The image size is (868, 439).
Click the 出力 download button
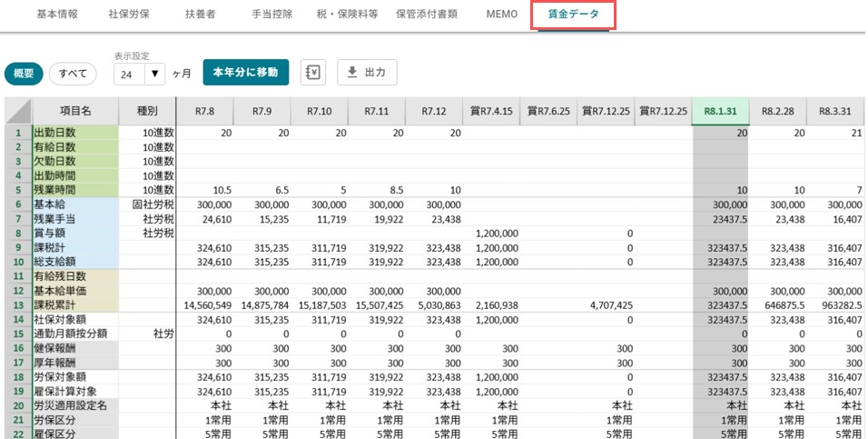(x=367, y=72)
